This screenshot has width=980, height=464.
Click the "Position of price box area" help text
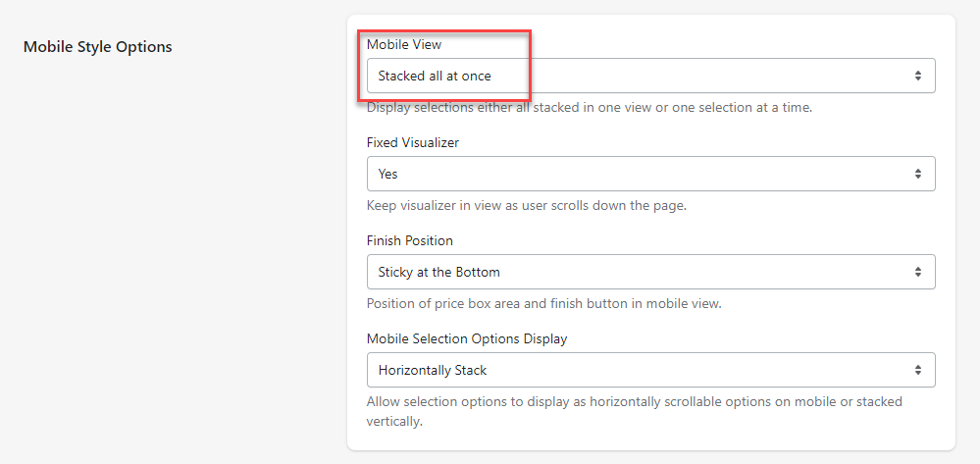[x=543, y=303]
